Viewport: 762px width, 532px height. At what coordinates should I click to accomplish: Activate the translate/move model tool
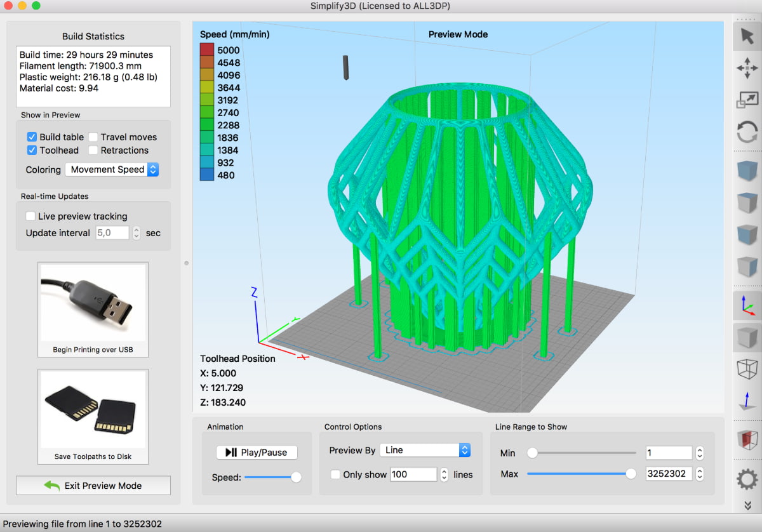[x=747, y=68]
